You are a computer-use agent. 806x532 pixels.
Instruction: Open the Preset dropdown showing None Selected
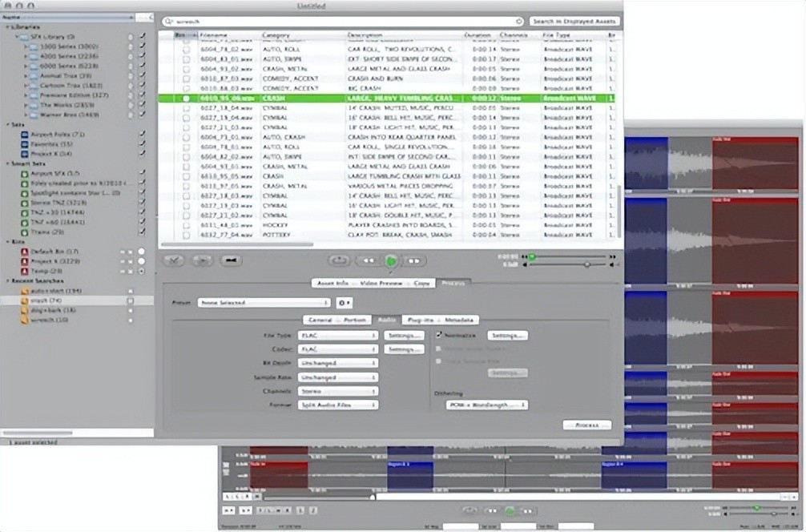tap(264, 303)
